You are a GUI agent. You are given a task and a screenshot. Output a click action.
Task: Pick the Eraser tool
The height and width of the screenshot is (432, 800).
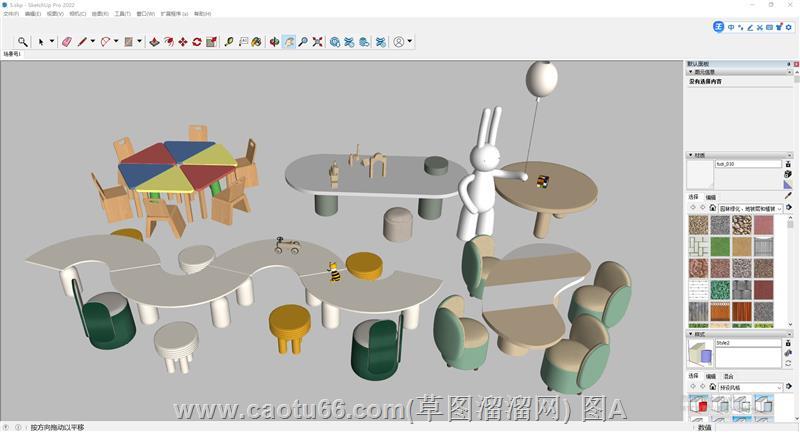coord(66,42)
